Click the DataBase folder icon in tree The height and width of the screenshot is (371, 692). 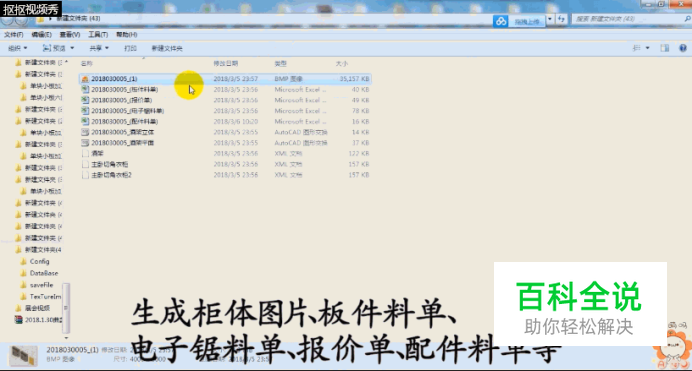24,273
